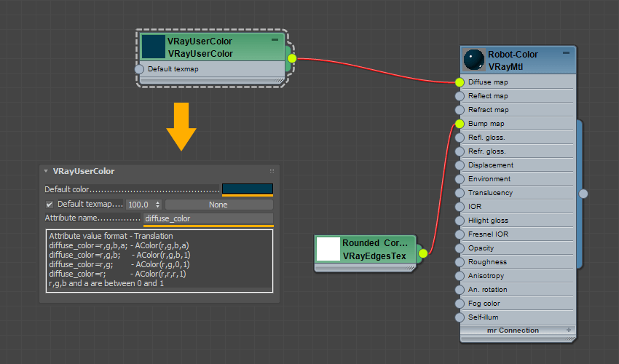The width and height of the screenshot is (619, 364).
Task: Click the Refl. gloss. input socket
Action: point(460,138)
